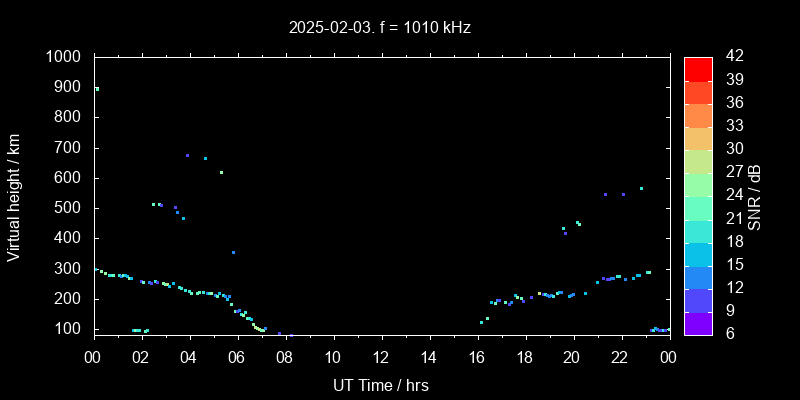The height and width of the screenshot is (400, 800).
Task: Pick the orange 33–36 dB colorbar segment
Action: tap(698, 115)
